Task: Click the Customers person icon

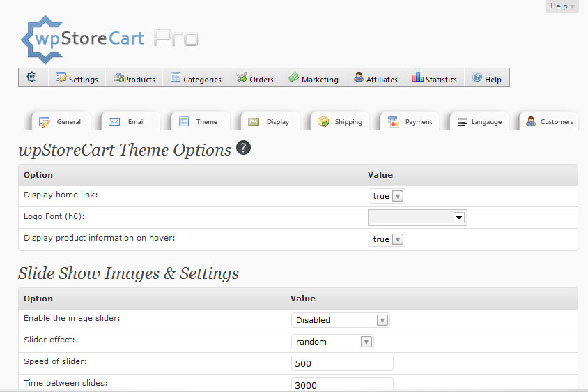Action: click(531, 121)
